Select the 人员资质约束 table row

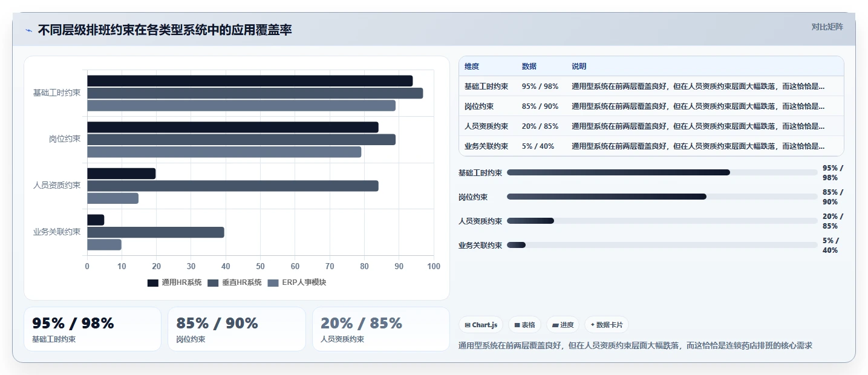point(651,126)
